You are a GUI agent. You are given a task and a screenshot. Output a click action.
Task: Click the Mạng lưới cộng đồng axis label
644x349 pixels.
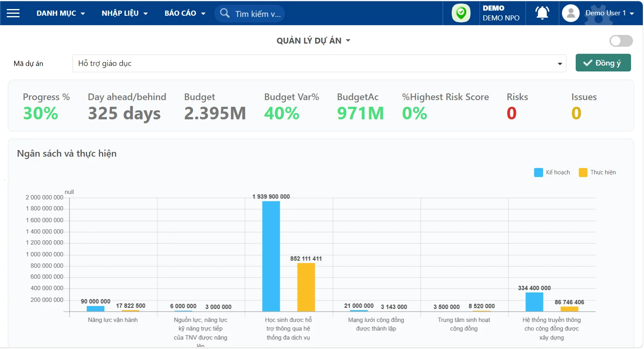376,325
